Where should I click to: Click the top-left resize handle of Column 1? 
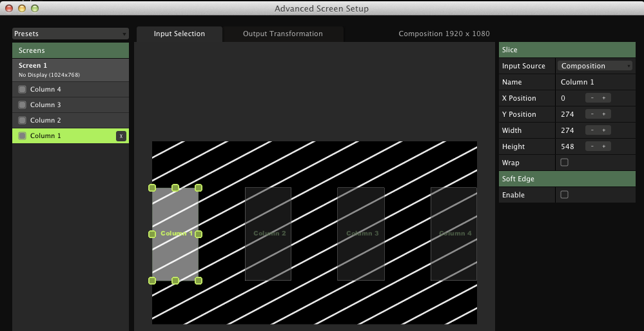point(152,188)
